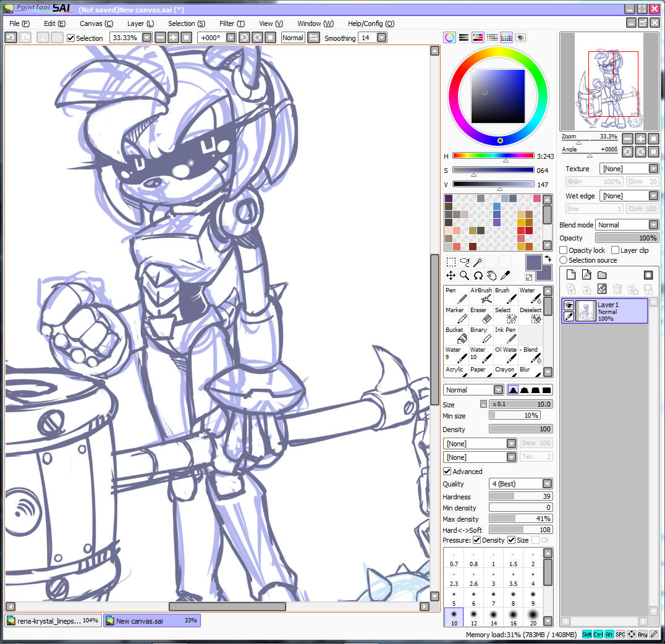Screen dimensions: 665x644
Task: Select the Binary pen tool
Action: pyautogui.click(x=481, y=335)
